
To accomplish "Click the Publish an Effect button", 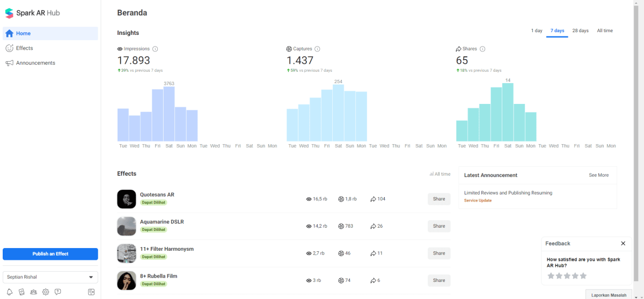I will point(50,254).
